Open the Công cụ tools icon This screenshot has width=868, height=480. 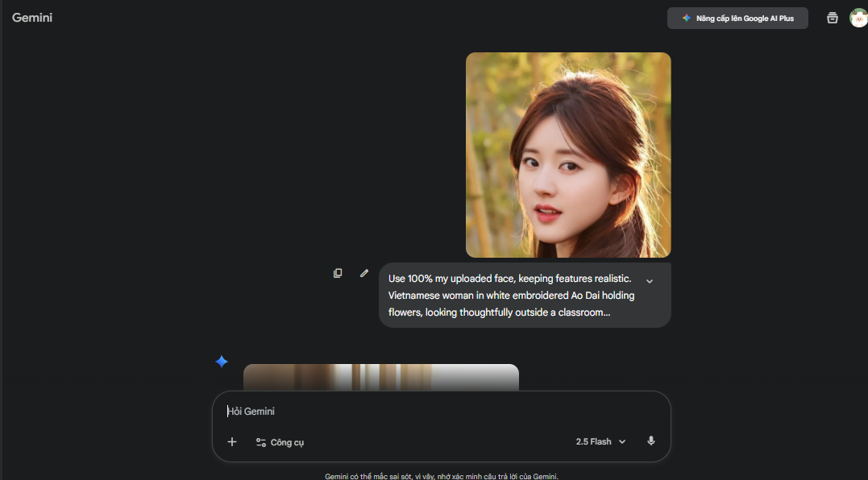(260, 441)
